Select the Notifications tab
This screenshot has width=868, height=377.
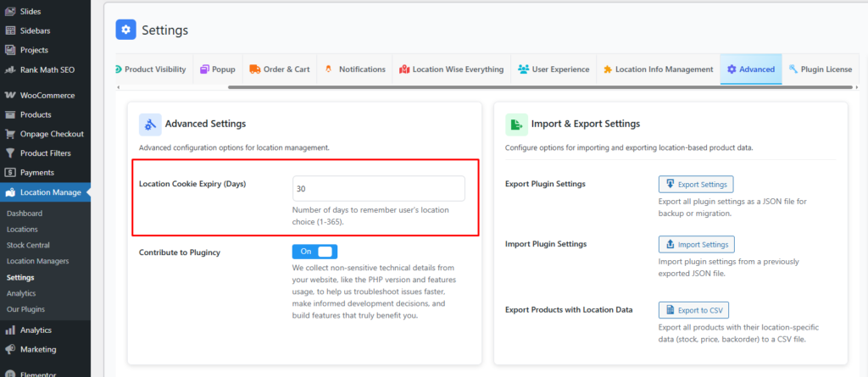[x=354, y=69]
